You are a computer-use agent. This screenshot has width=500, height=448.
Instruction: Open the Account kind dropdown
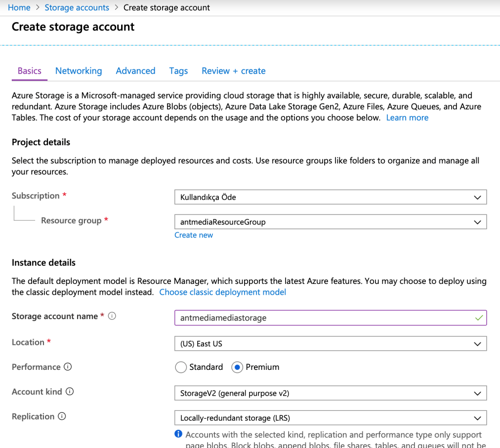click(331, 393)
